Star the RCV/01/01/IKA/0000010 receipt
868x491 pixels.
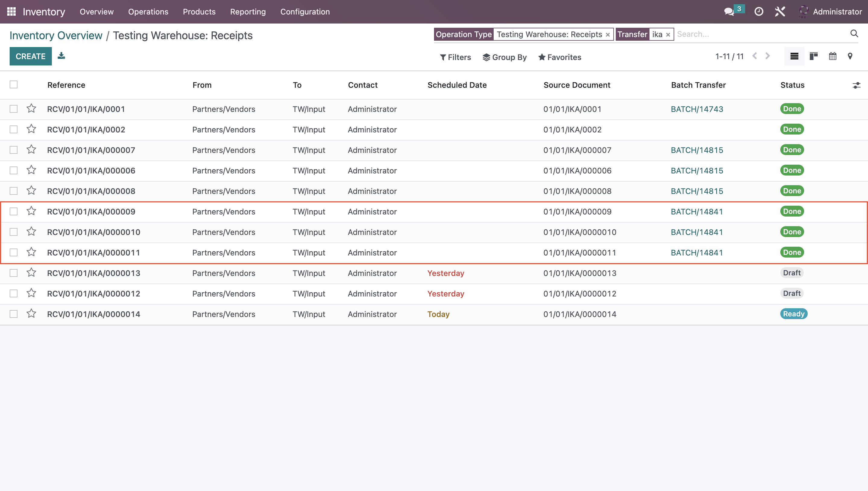[x=31, y=232]
